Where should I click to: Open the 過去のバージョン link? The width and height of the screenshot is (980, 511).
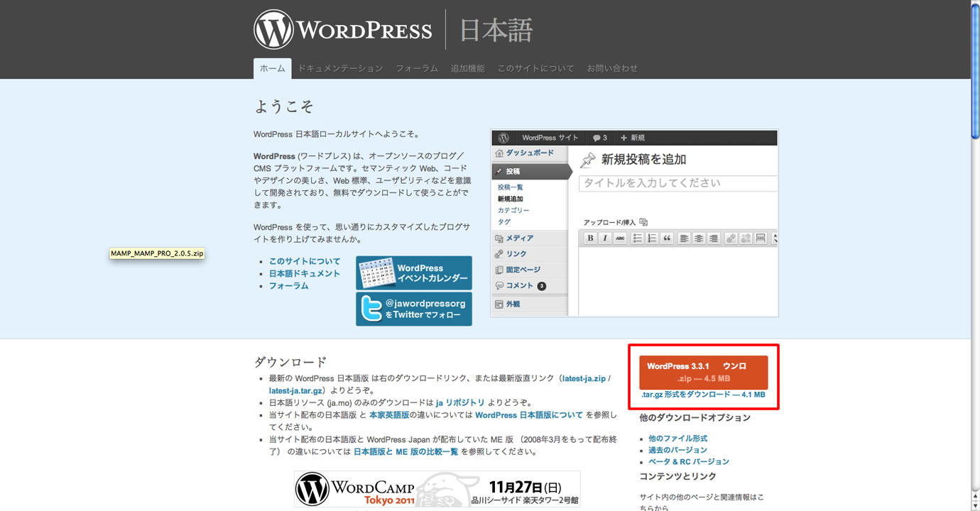(x=677, y=450)
